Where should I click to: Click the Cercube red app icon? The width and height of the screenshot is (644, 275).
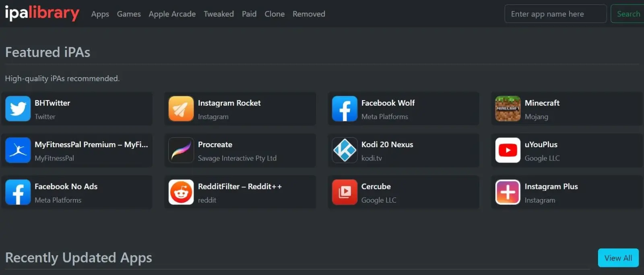coord(345,192)
